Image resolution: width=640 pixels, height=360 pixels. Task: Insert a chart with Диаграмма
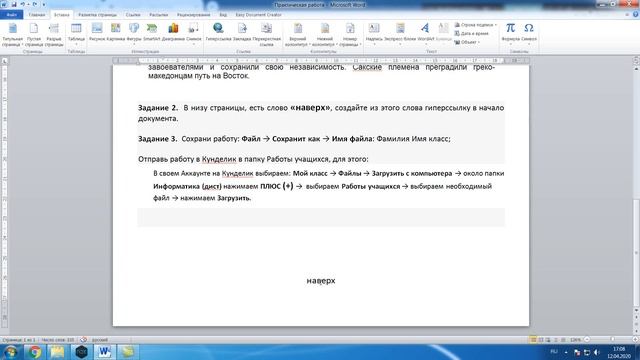(x=173, y=33)
